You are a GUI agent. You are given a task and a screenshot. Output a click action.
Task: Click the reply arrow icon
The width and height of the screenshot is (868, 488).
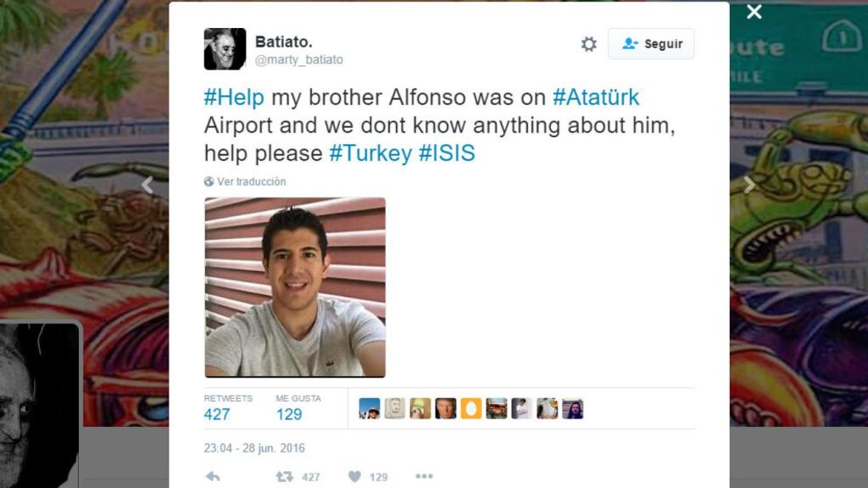(x=213, y=476)
